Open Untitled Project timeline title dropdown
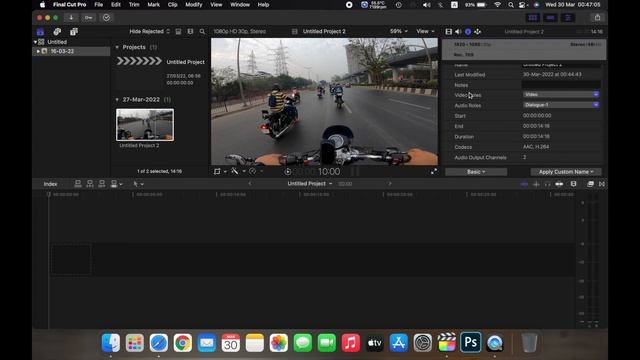 tap(309, 184)
